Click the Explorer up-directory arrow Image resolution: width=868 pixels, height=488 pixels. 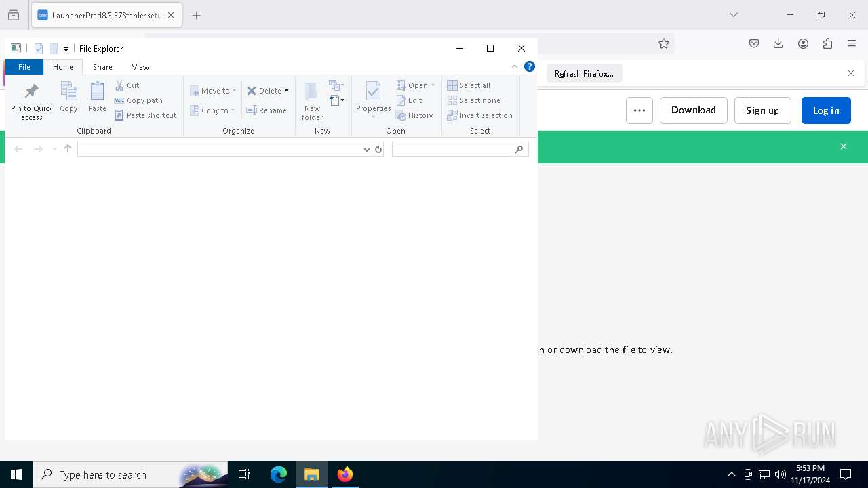tap(68, 149)
